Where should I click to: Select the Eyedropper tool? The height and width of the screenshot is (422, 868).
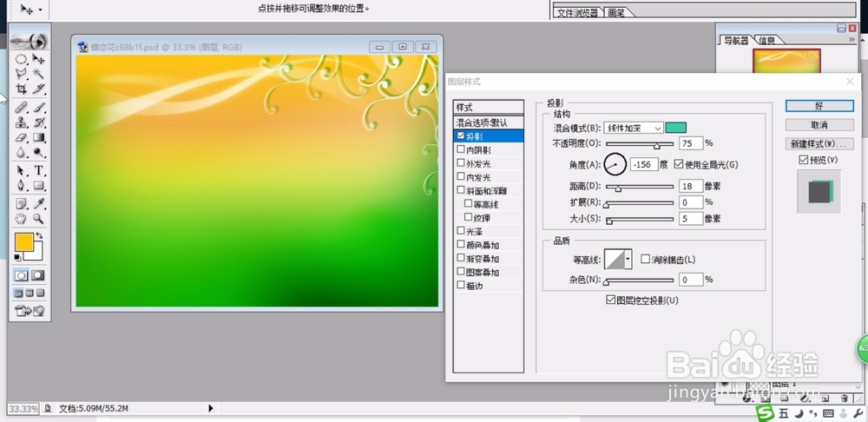(38, 203)
